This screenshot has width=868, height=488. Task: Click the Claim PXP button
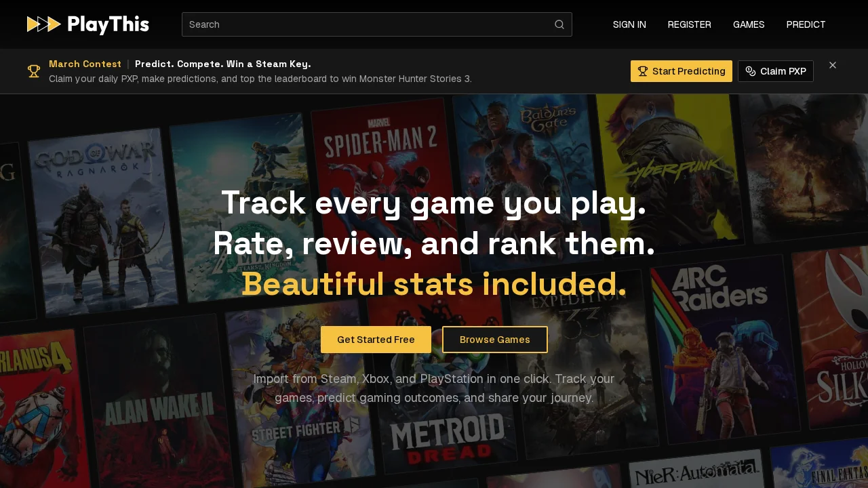(x=776, y=71)
